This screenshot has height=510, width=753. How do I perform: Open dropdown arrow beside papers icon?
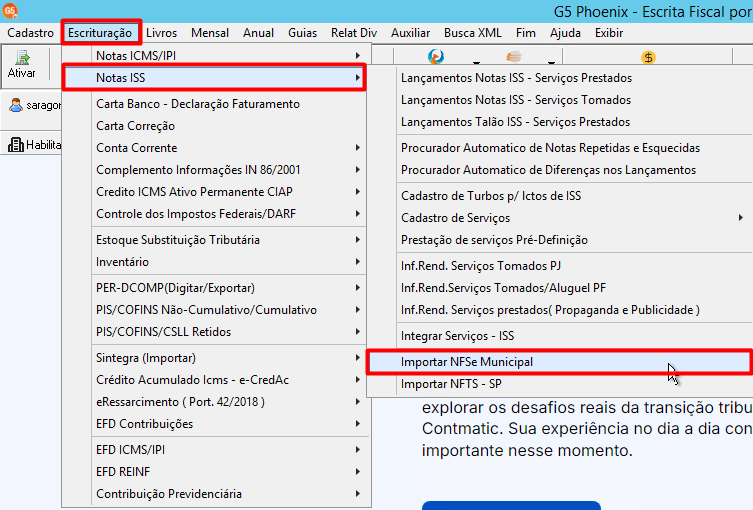point(551,62)
